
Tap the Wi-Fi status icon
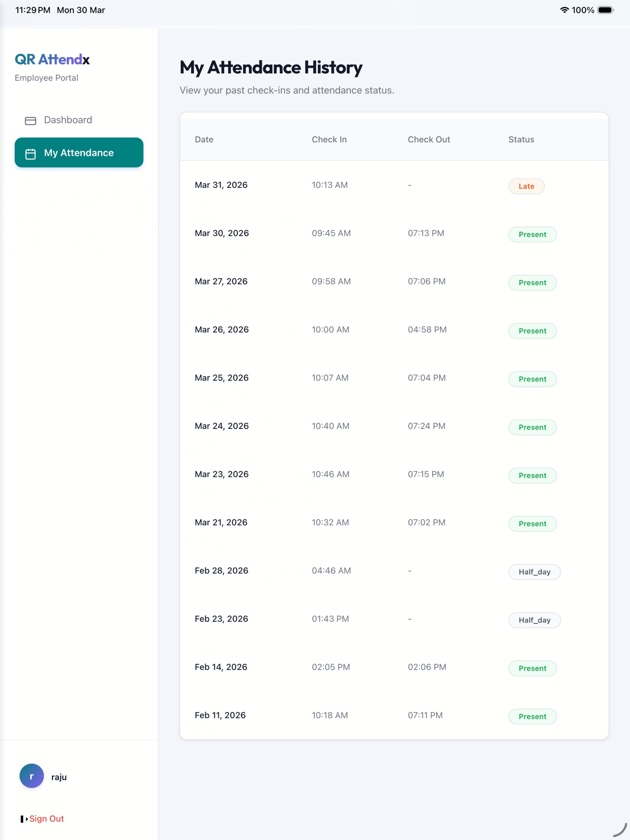point(564,10)
